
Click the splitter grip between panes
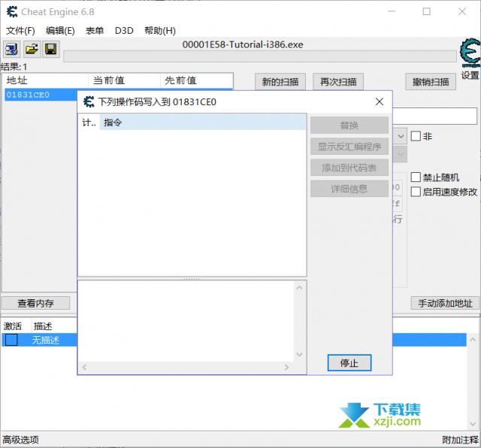192,278
